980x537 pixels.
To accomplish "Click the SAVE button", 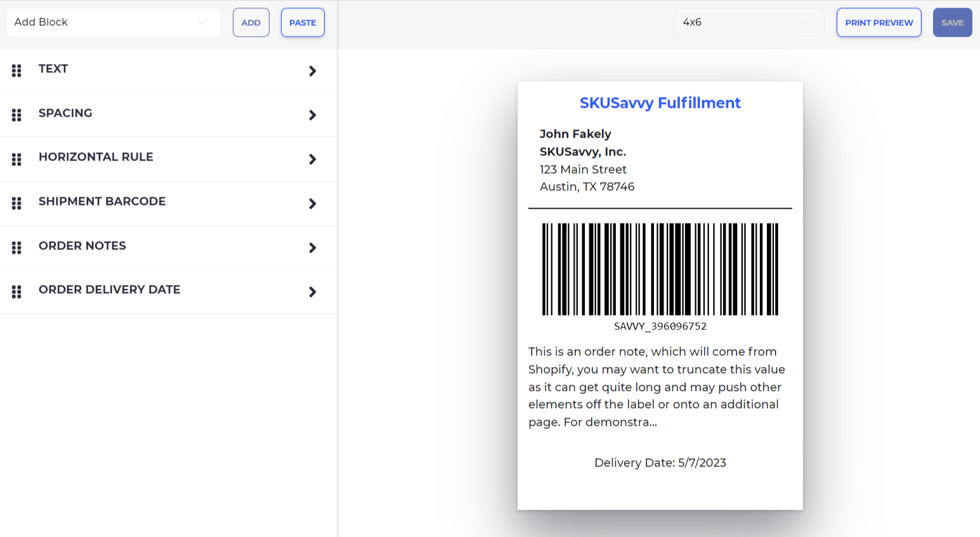I will click(x=952, y=22).
